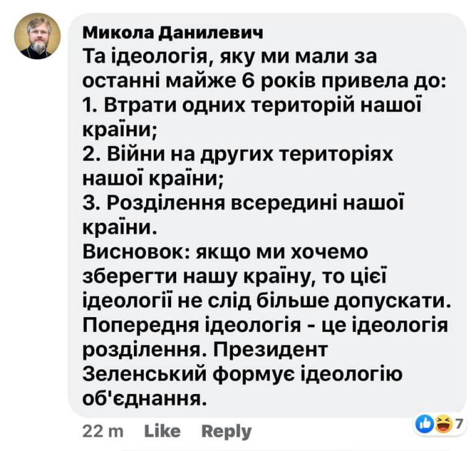Click 'Зеленський формує ідеологію' text line
Image resolution: width=476 pixels, height=451 pixels.
(x=242, y=374)
